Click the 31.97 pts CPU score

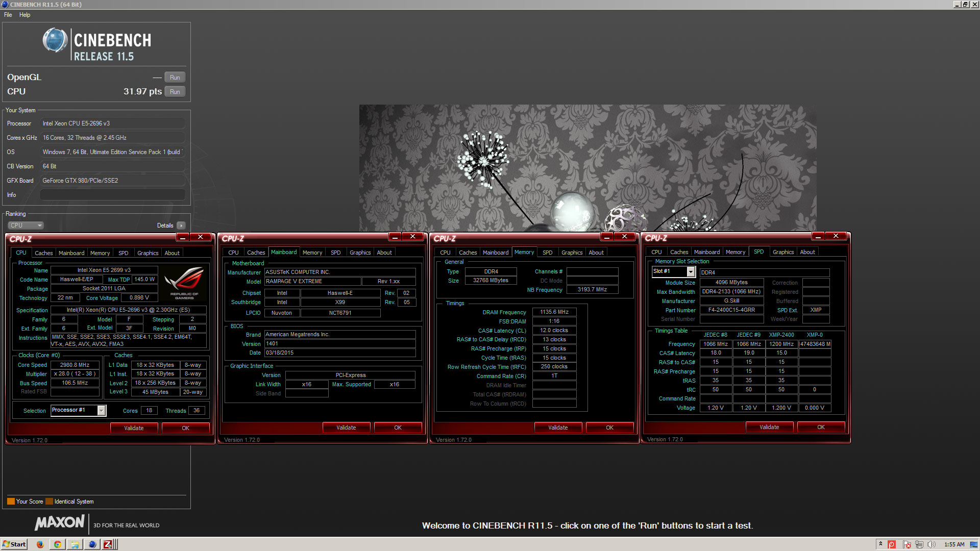tap(142, 92)
